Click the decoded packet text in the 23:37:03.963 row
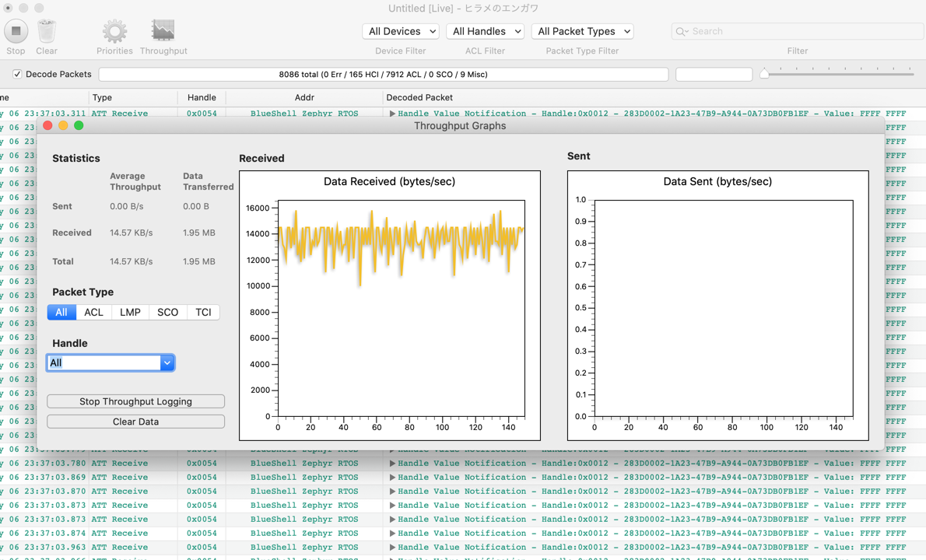The image size is (926, 560). click(652, 547)
